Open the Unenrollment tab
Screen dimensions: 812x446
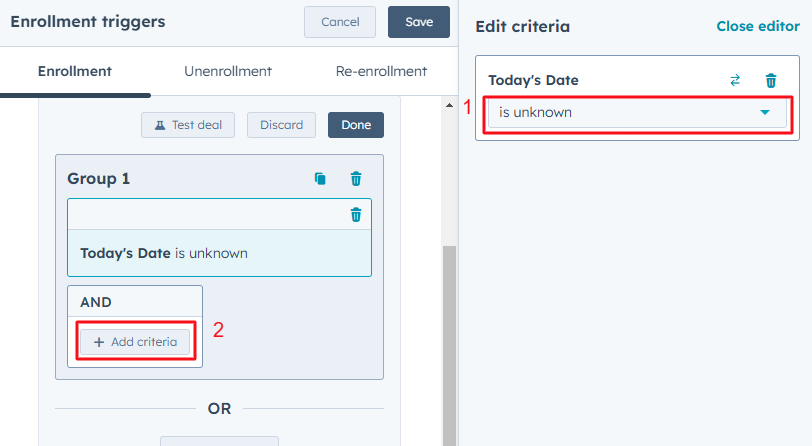click(228, 72)
